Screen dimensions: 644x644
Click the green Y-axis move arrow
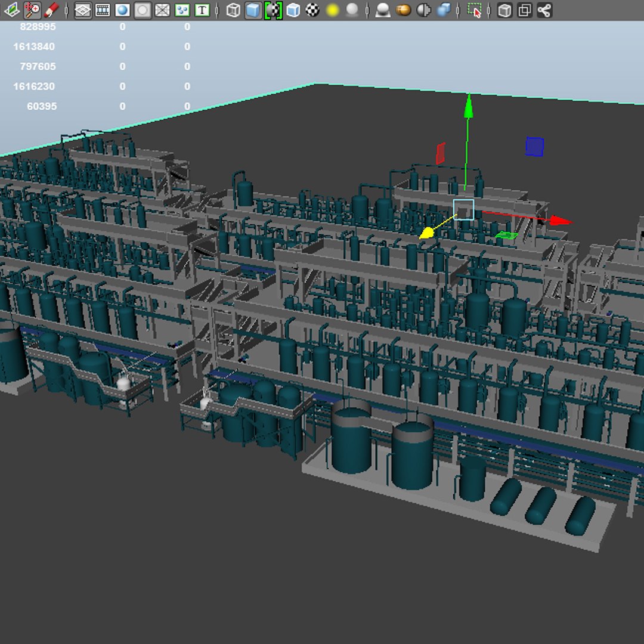coord(468,107)
